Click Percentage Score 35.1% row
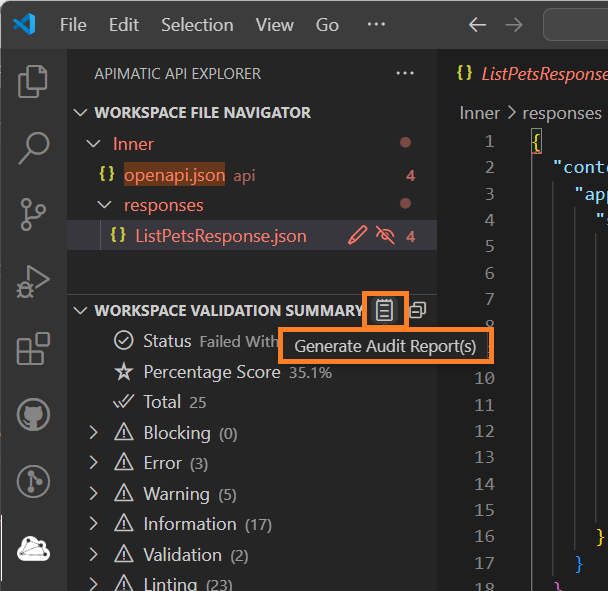This screenshot has height=591, width=608. click(252, 372)
